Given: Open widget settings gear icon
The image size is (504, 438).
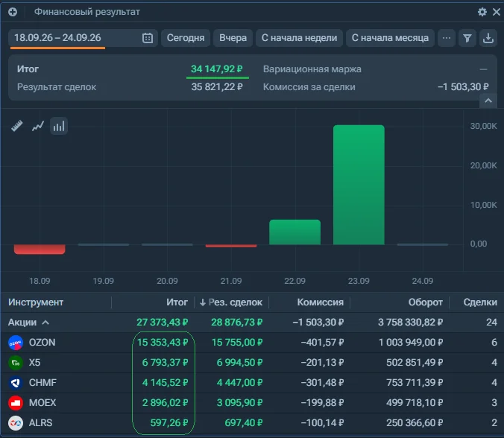Looking at the screenshot, I should 482,12.
